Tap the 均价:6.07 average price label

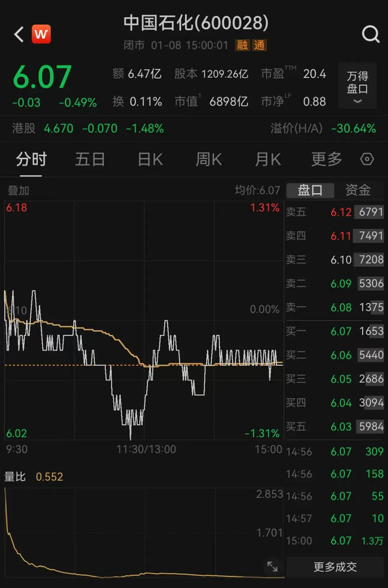[x=257, y=190]
